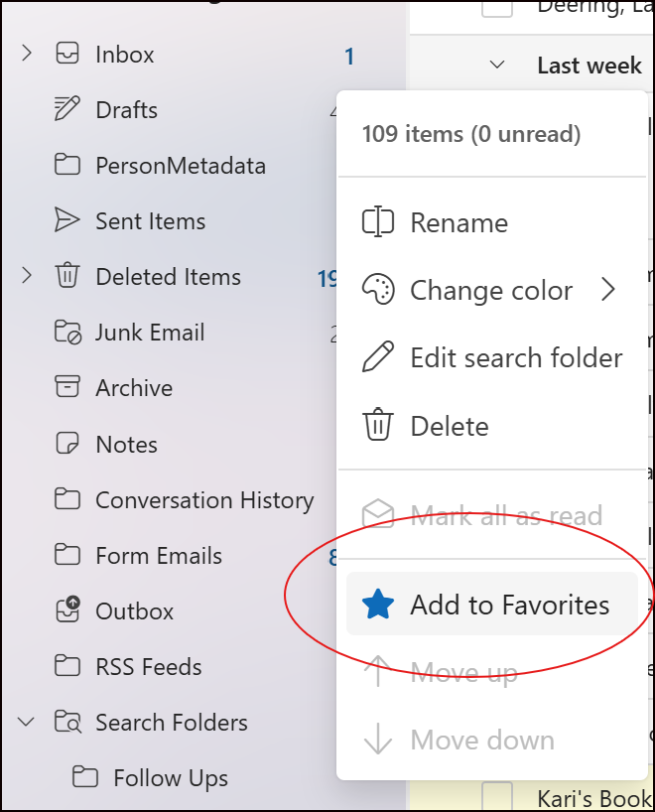Collapse the Search Folders group
The height and width of the screenshot is (812, 655).
(x=27, y=722)
